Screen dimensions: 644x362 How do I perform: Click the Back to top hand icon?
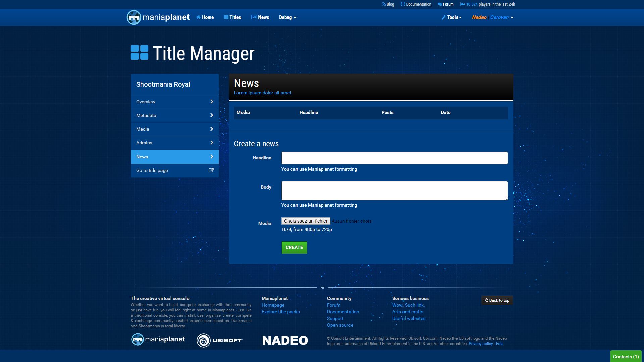click(486, 300)
